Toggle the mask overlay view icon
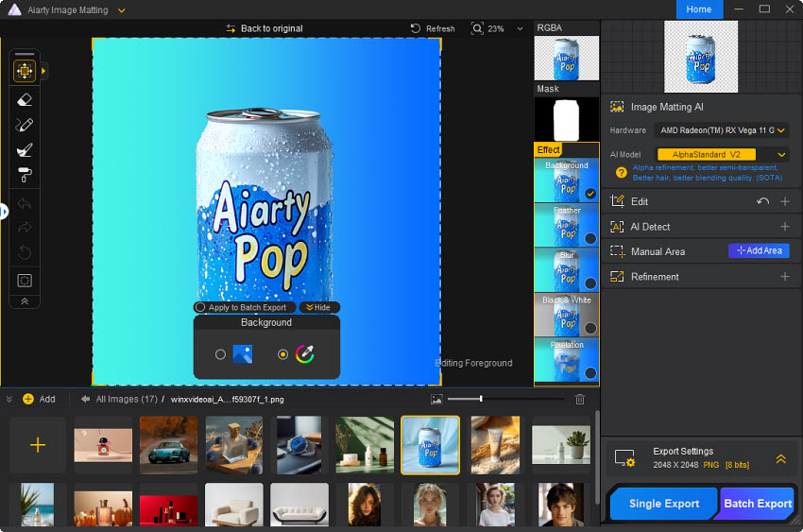The image size is (803, 532). click(x=25, y=281)
